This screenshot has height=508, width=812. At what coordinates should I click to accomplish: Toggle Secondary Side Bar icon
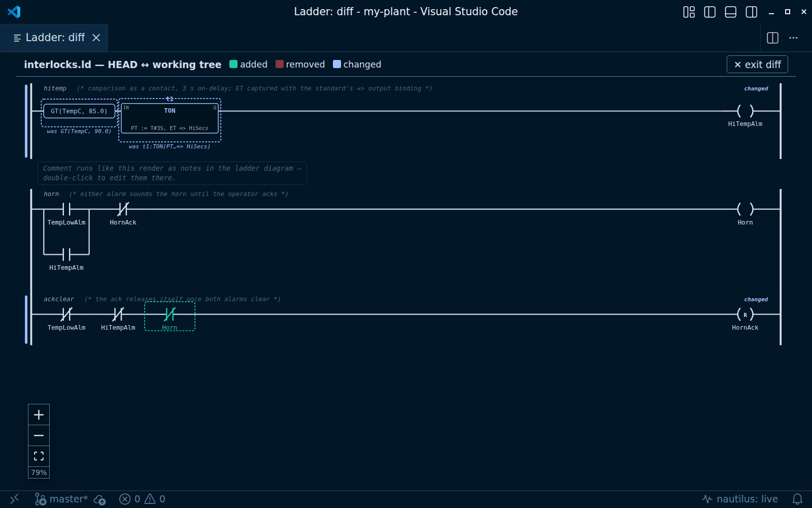(x=751, y=12)
